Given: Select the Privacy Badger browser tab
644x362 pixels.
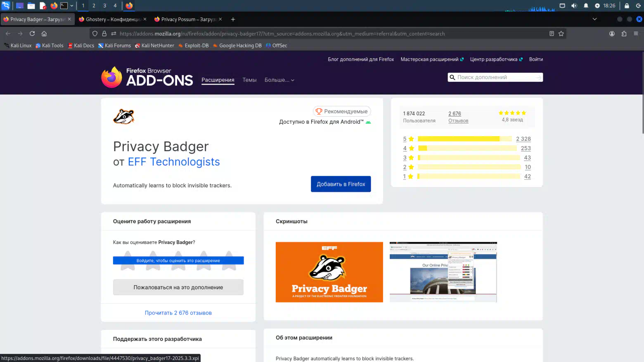Looking at the screenshot, I should coord(37,19).
